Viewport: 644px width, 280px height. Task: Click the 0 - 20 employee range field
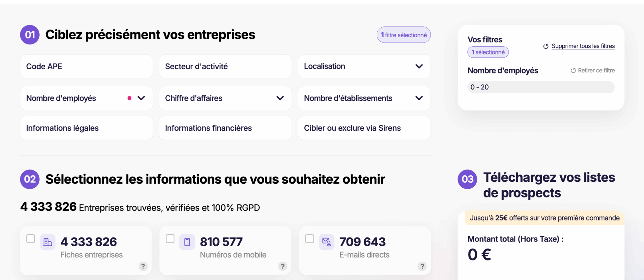[541, 87]
